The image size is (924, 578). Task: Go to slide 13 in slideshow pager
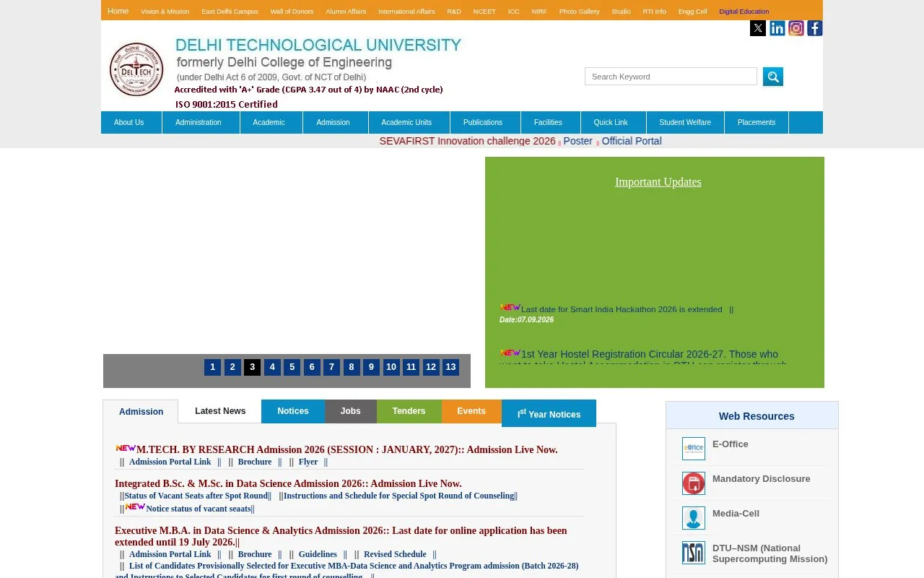coord(451,367)
